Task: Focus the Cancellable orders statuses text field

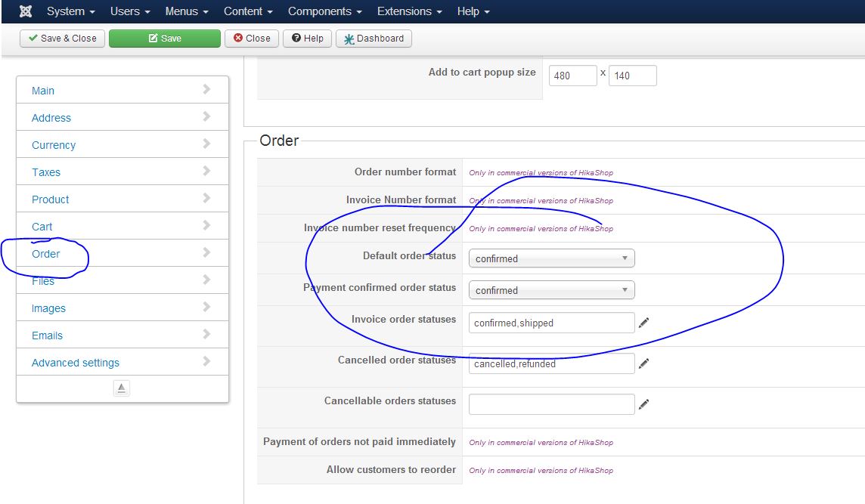Action: (x=551, y=404)
